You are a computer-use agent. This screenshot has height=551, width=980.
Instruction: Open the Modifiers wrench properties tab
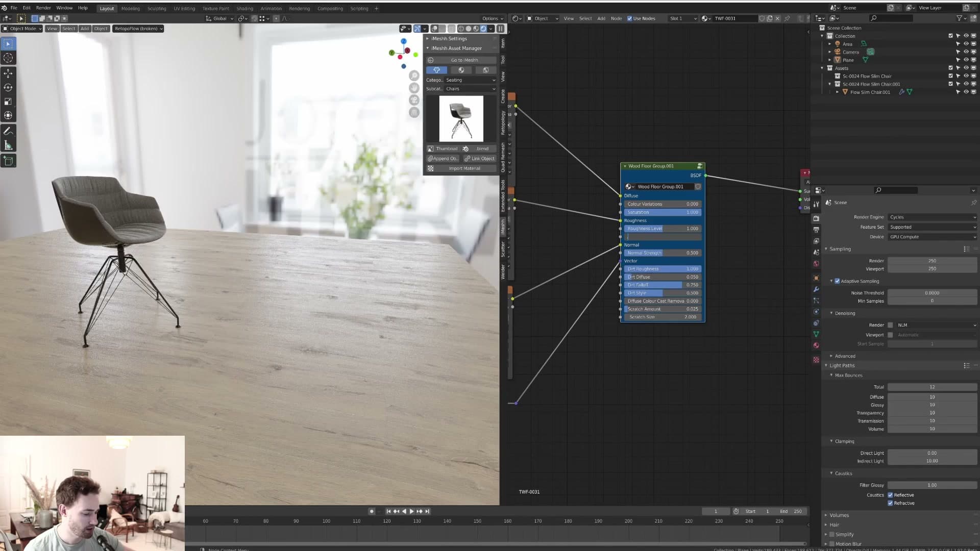point(816,289)
